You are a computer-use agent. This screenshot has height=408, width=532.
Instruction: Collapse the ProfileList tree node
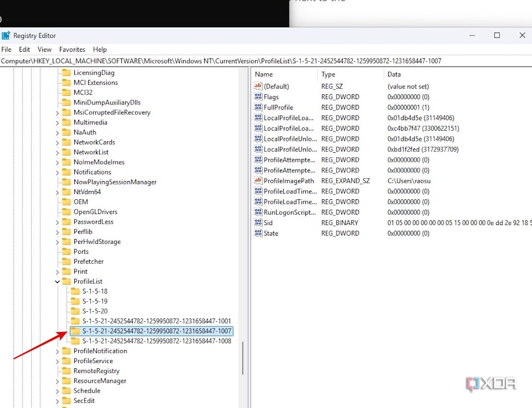click(x=57, y=282)
